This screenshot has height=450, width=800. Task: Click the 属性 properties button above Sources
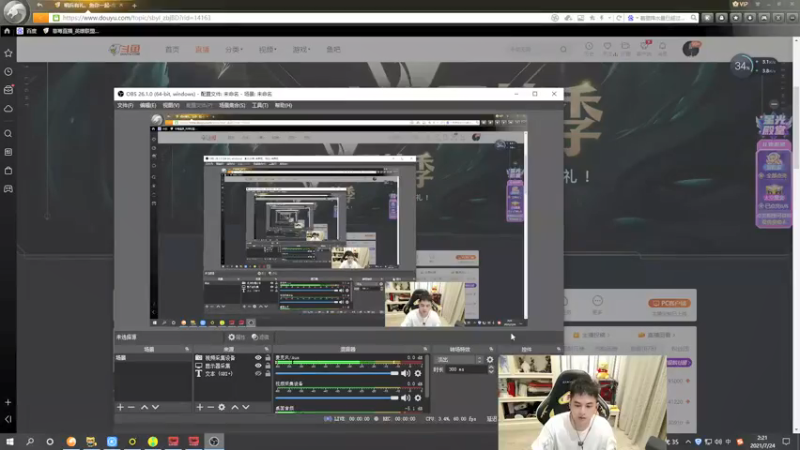pos(237,337)
